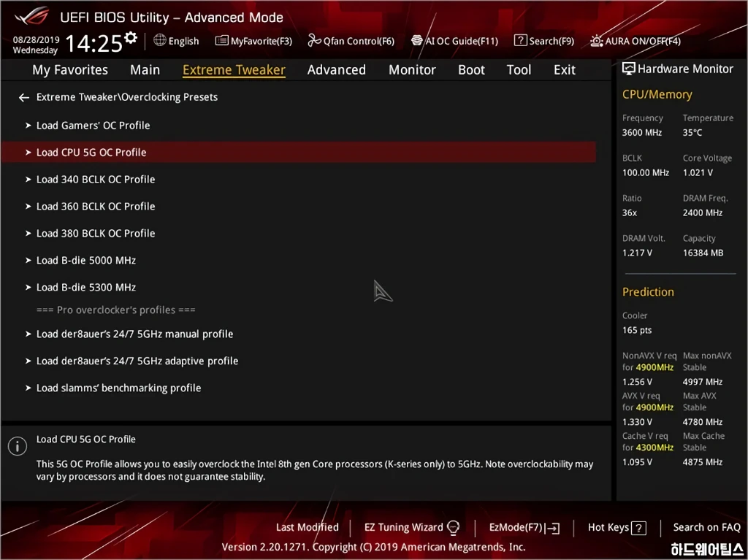Click the 2400 MHz DRAM frequency value
The height and width of the screenshot is (560, 748).
[x=703, y=212]
